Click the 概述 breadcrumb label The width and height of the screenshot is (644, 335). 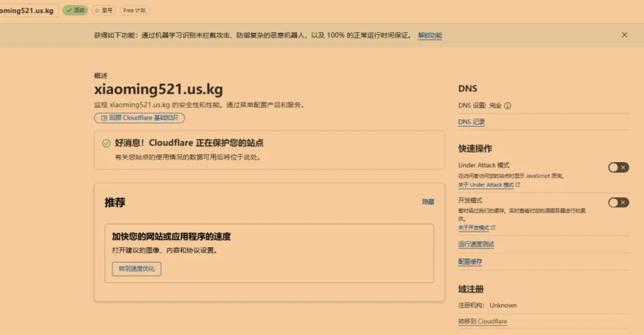point(101,76)
